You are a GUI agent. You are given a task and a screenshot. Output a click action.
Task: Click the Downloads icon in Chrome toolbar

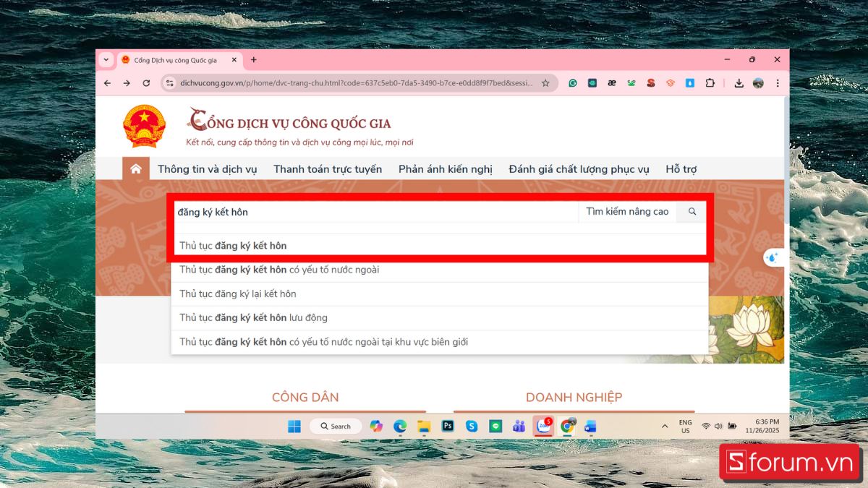pyautogui.click(x=739, y=83)
